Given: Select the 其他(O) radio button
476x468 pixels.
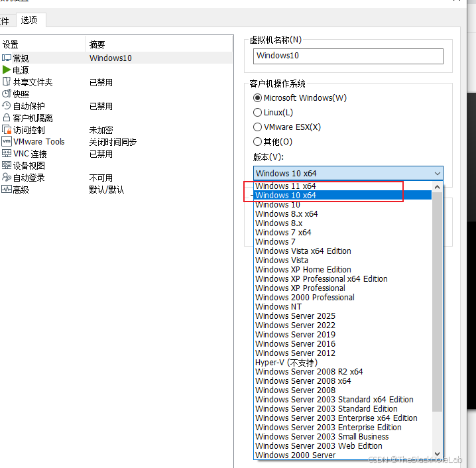Looking at the screenshot, I should (257, 141).
